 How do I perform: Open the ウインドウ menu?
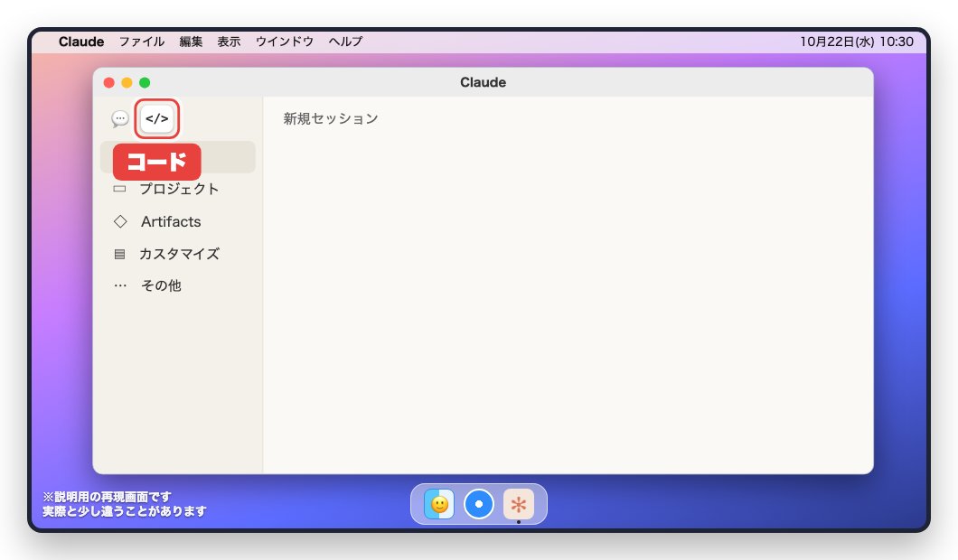pos(285,42)
